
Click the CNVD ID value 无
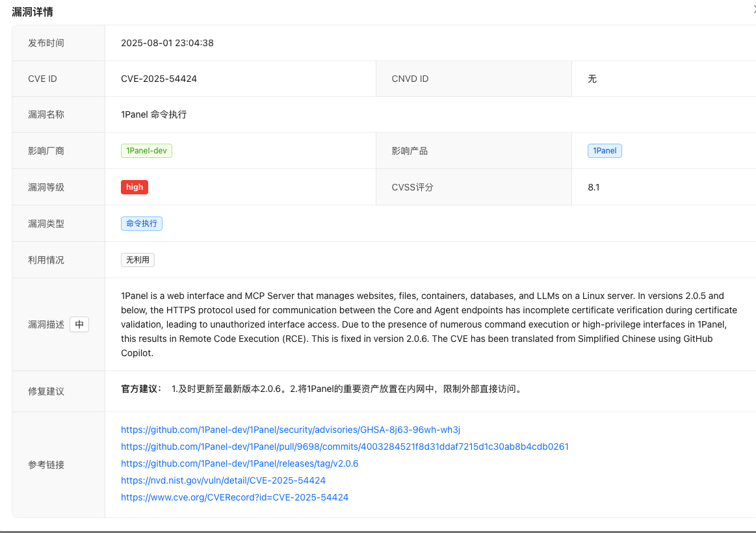[x=592, y=79]
